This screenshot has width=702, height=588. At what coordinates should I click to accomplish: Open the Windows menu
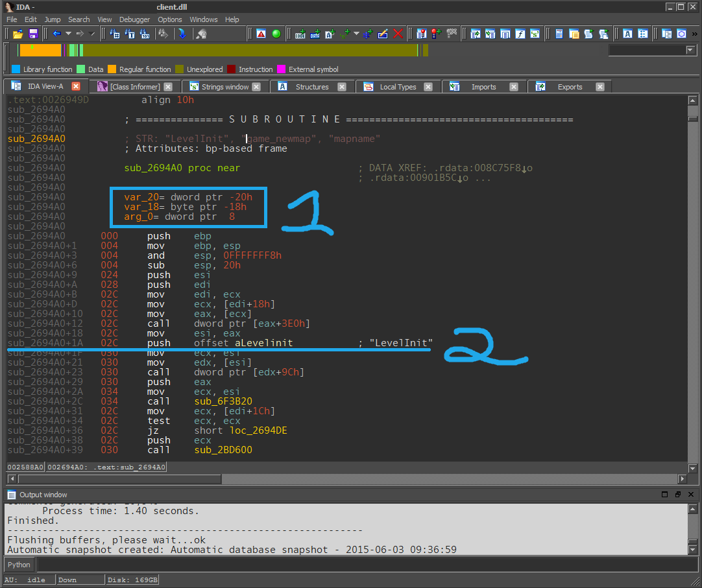[x=203, y=19]
